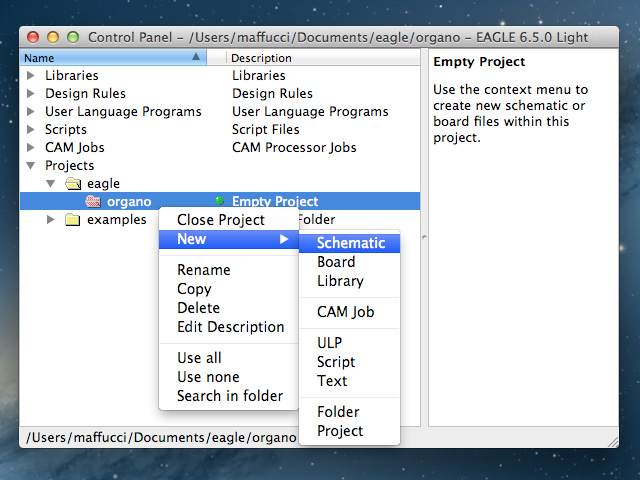Click the eagle open folder icon
This screenshot has width=640, height=480.
click(72, 184)
